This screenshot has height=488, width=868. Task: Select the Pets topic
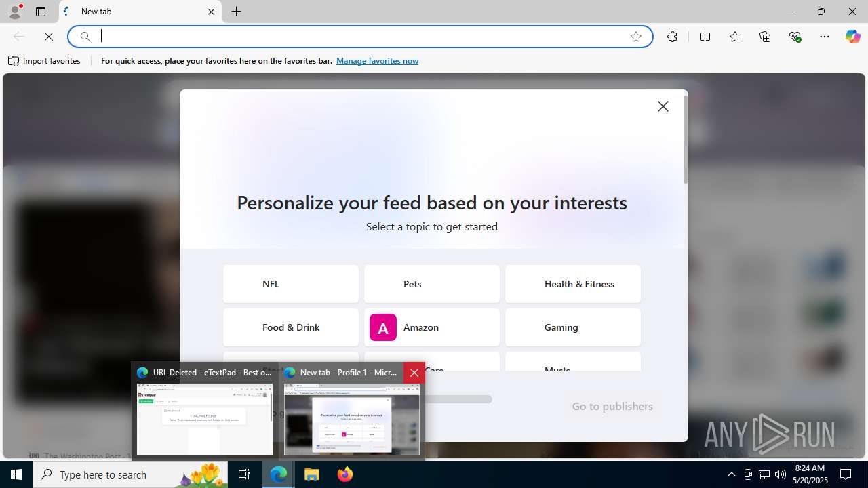point(432,284)
